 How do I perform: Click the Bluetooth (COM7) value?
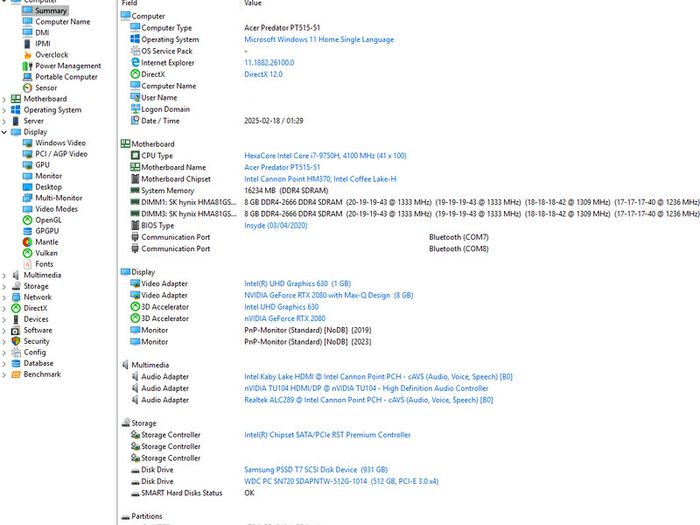[458, 237]
